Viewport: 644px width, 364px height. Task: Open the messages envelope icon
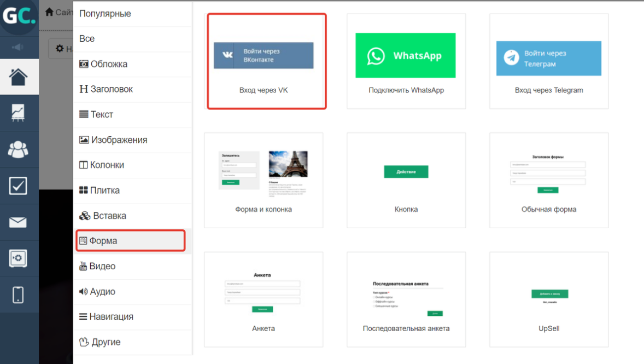[x=18, y=223]
